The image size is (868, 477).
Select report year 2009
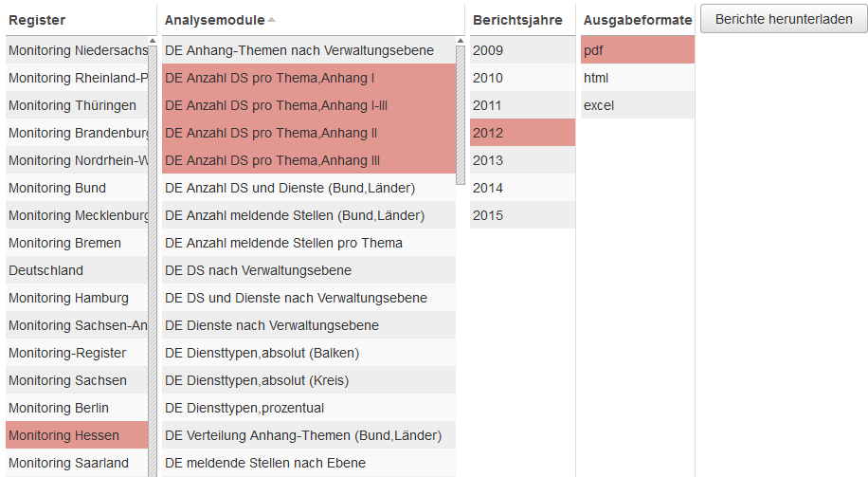click(522, 50)
